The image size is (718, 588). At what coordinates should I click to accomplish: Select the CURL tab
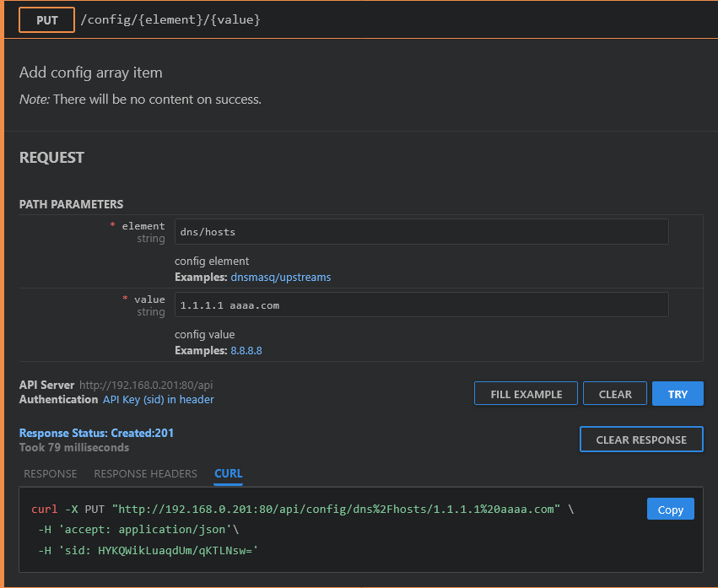coord(228,474)
